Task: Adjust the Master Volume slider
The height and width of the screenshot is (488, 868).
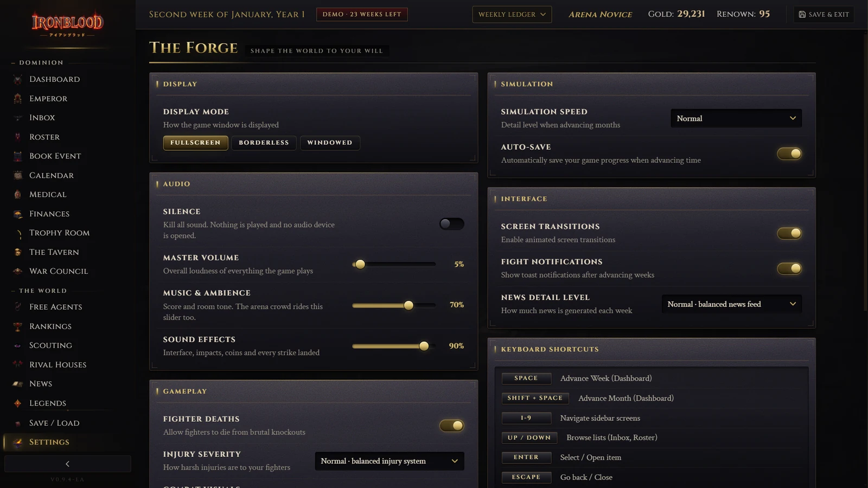Action: pyautogui.click(x=394, y=265)
